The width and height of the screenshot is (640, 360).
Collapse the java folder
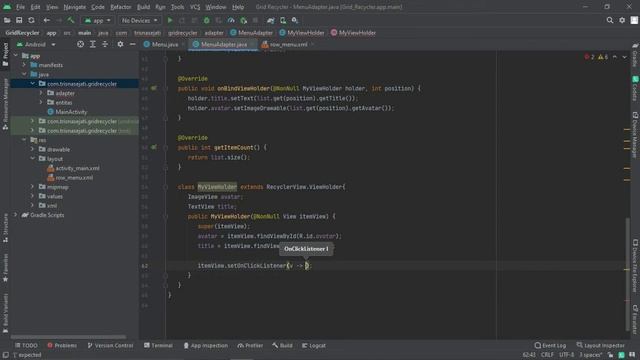pyautogui.click(x=24, y=74)
